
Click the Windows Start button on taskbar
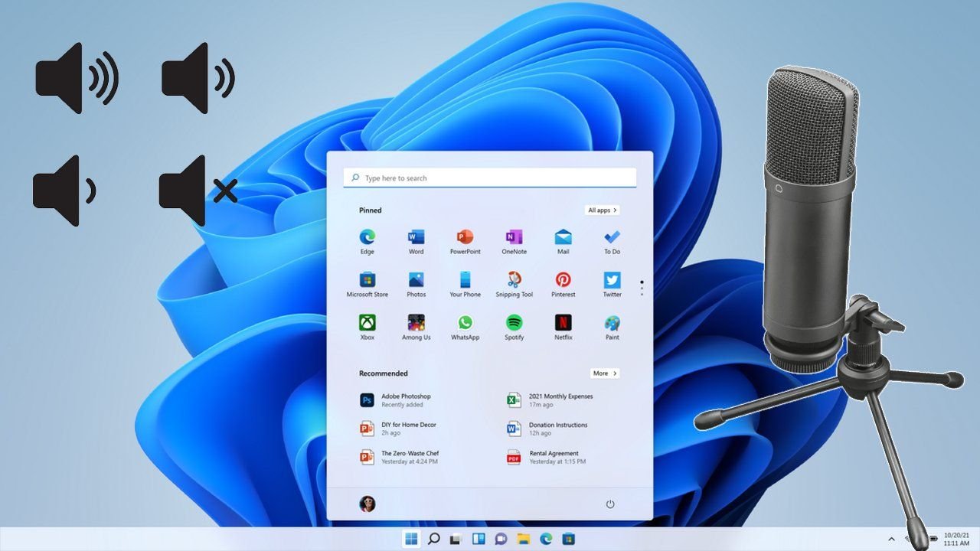411,539
